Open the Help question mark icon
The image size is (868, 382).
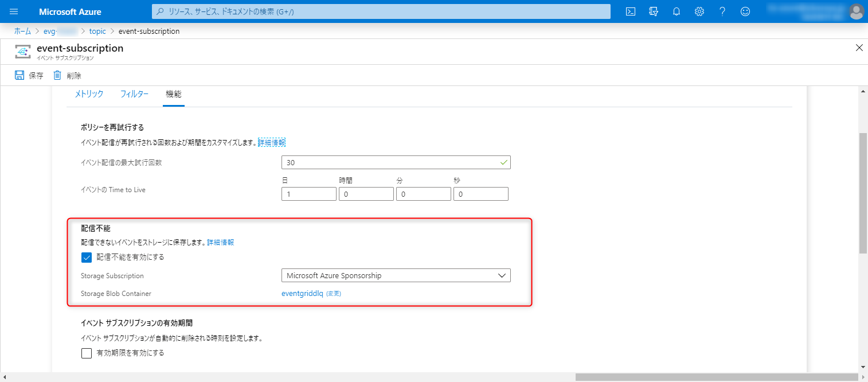point(722,11)
